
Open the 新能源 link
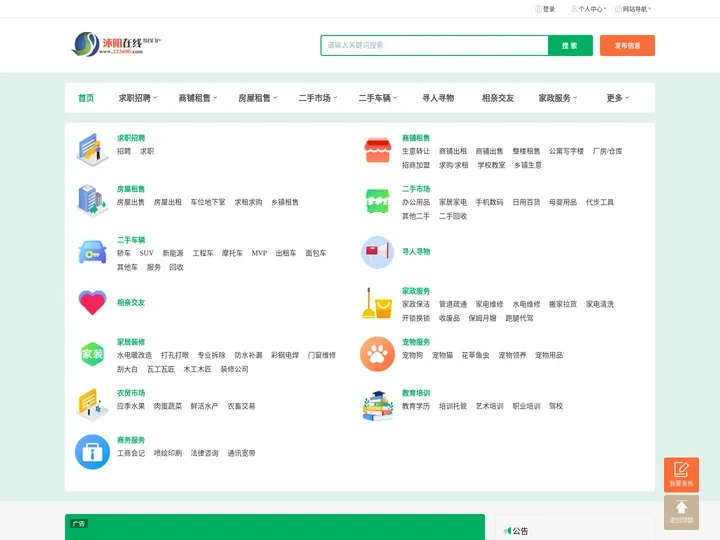(173, 253)
